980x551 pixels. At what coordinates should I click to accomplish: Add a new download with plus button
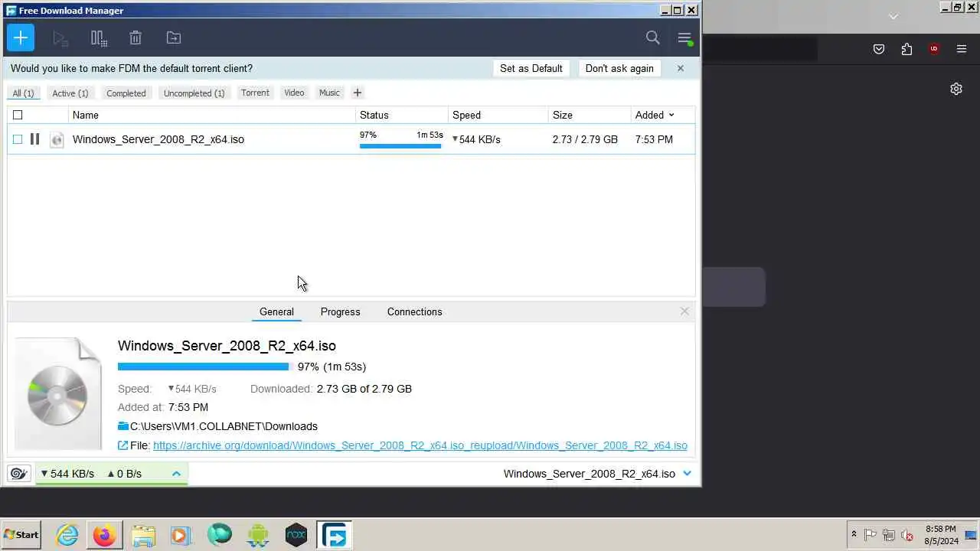coord(21,37)
